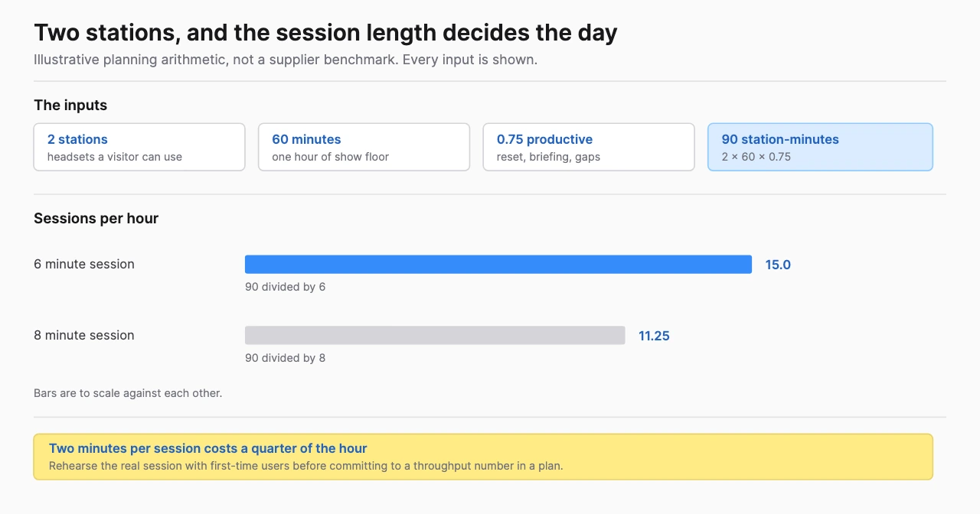Click the 2 stations input card
The image size is (980, 514).
click(139, 147)
